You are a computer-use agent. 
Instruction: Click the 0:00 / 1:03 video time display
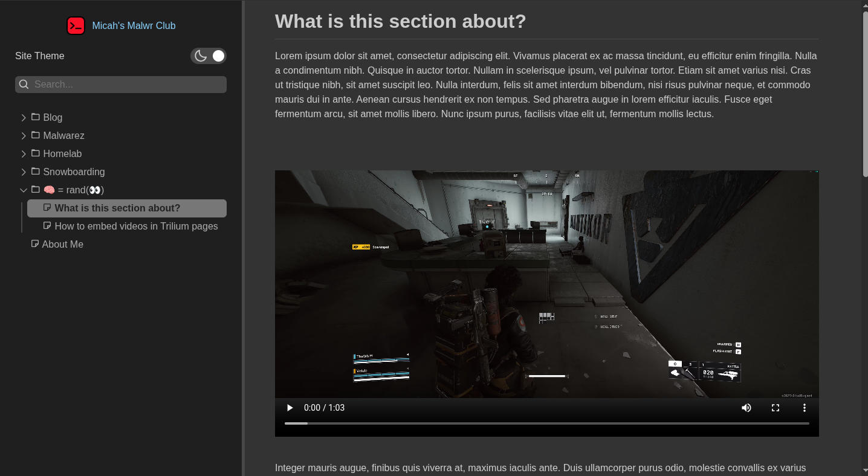click(x=324, y=408)
